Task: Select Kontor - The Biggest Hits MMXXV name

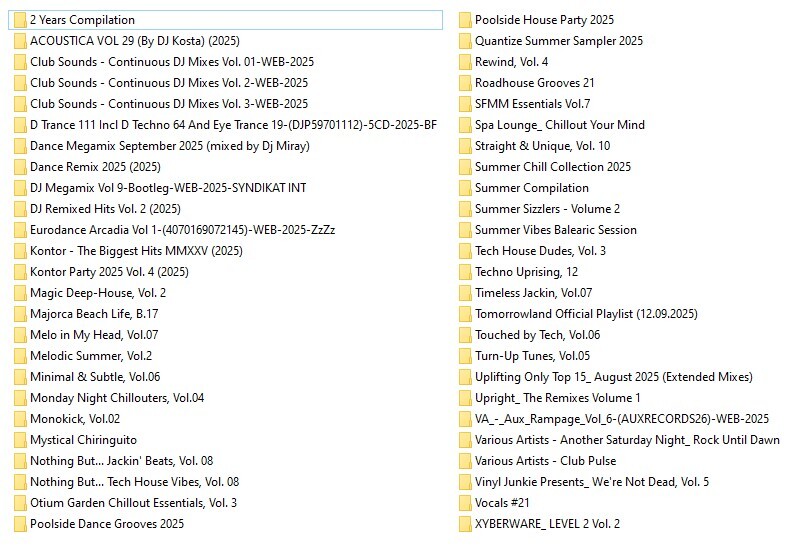Action: 136,251
